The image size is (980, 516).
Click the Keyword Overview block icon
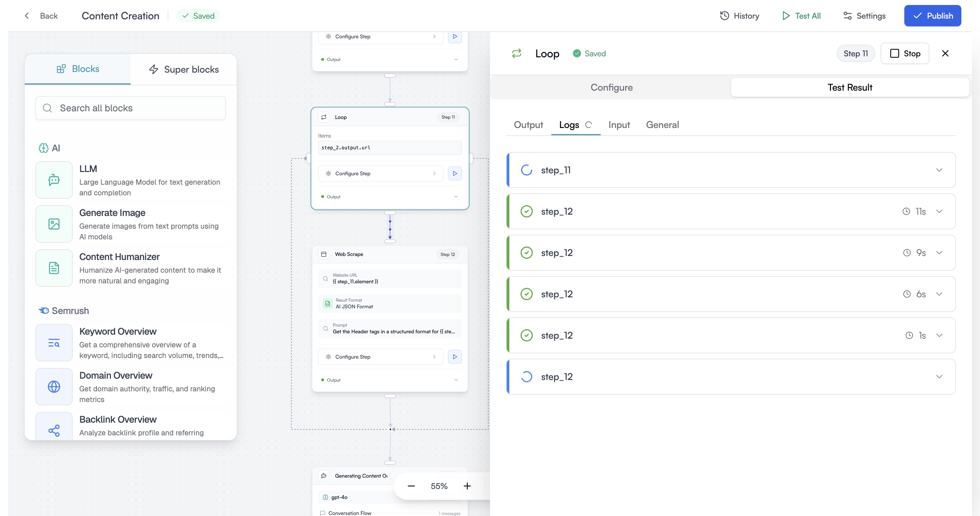tap(54, 343)
